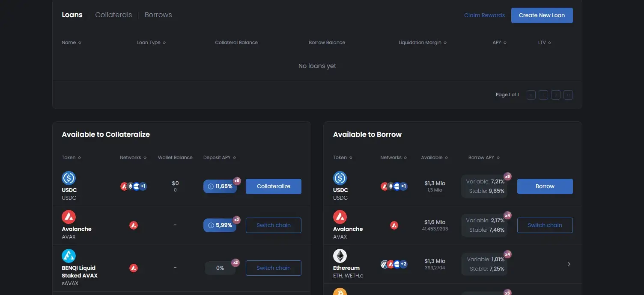Click the Claim Rewards link
Image resolution: width=644 pixels, height=295 pixels.
484,15
